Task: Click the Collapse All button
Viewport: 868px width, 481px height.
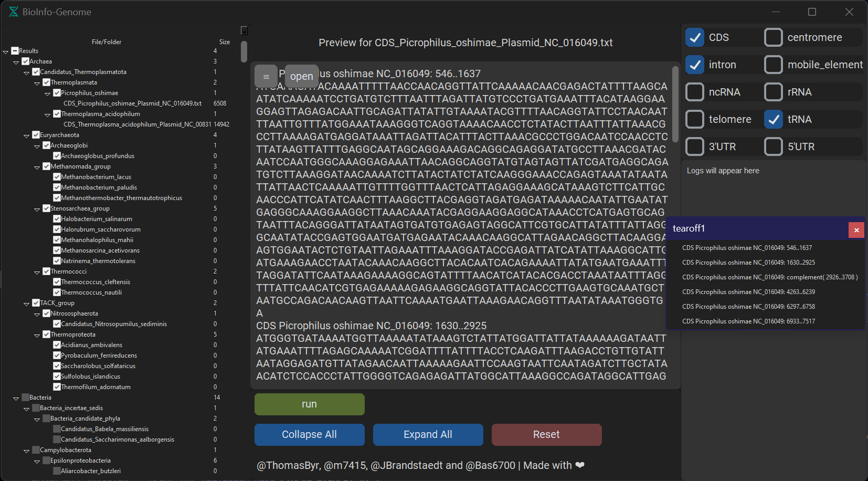Action: tap(310, 435)
